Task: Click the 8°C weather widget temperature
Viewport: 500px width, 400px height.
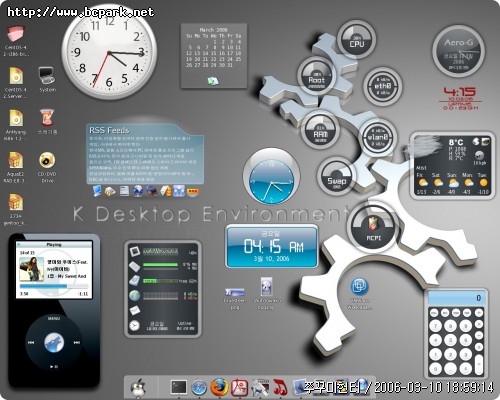Action: click(x=456, y=143)
